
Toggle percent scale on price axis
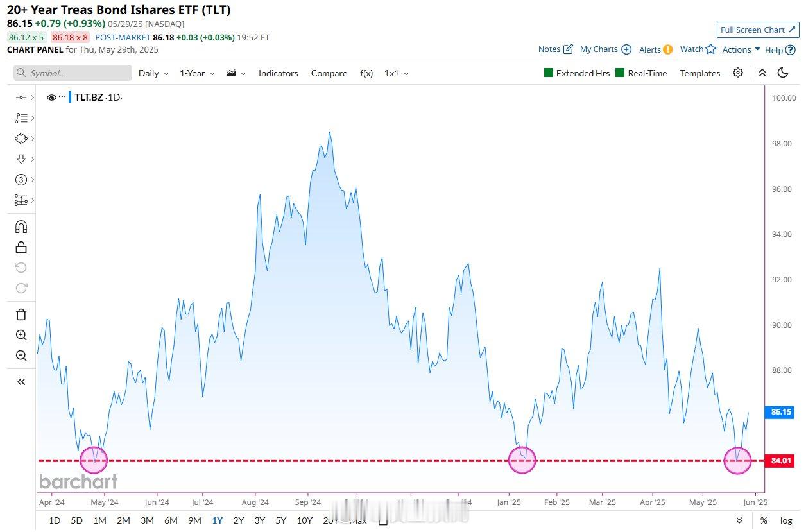pos(763,520)
